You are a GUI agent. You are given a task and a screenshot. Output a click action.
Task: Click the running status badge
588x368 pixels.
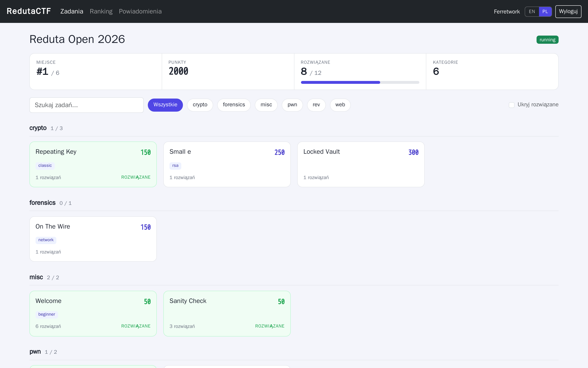point(547,40)
